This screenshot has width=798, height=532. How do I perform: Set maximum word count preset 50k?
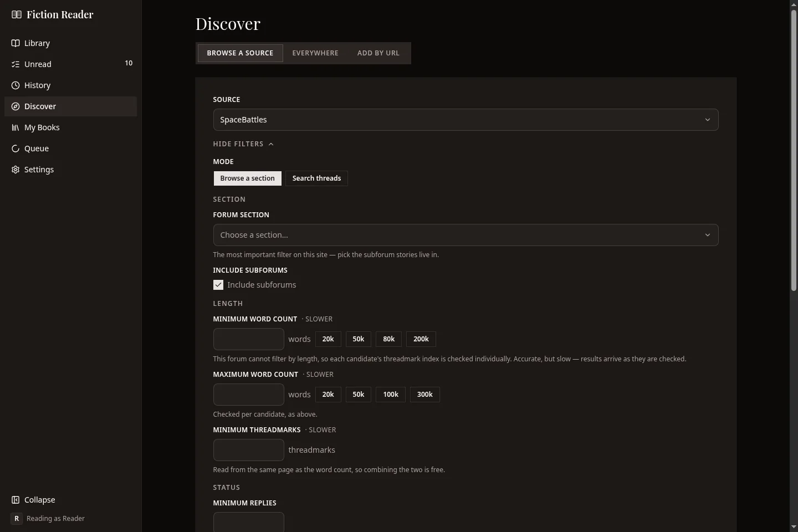tap(359, 395)
